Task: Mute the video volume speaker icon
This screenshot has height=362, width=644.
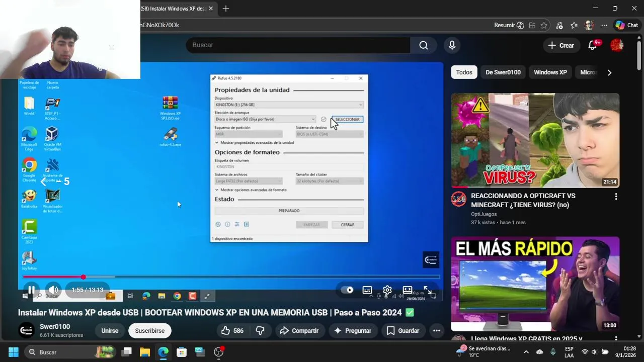Action: tap(53, 290)
